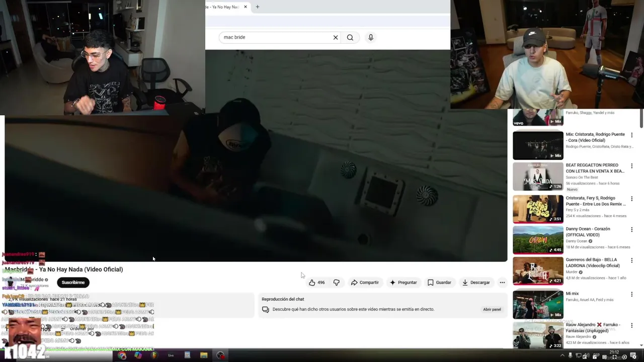Open options for 'BELLA LADRONA' video
Image resolution: width=644 pixels, height=362 pixels.
tap(632, 260)
